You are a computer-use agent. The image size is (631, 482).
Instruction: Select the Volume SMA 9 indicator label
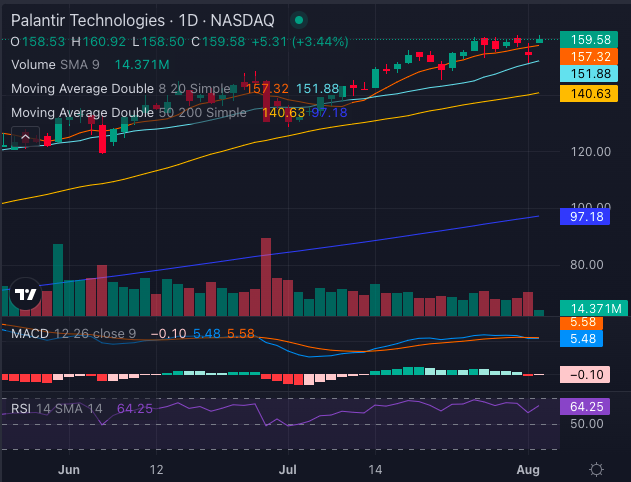coord(56,65)
